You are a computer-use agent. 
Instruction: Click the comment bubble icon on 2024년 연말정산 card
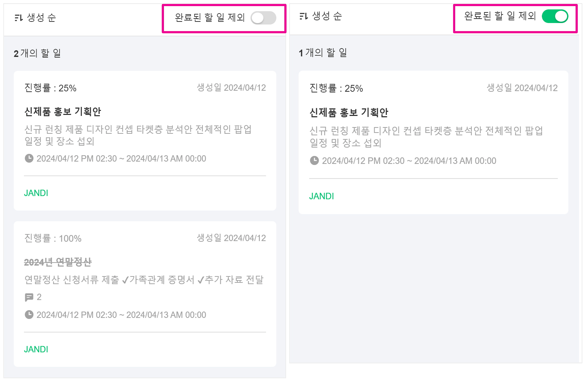29,297
